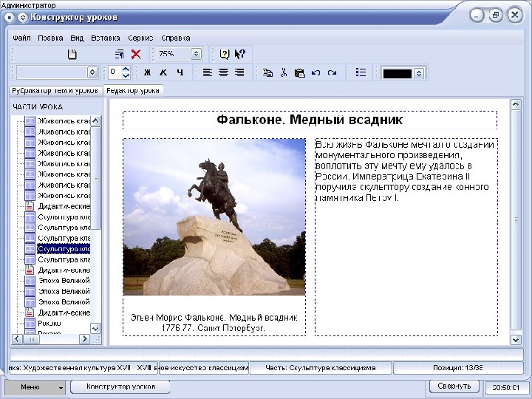Select the first Эпоха Великой tree item
The image size is (532, 399).
click(x=64, y=281)
